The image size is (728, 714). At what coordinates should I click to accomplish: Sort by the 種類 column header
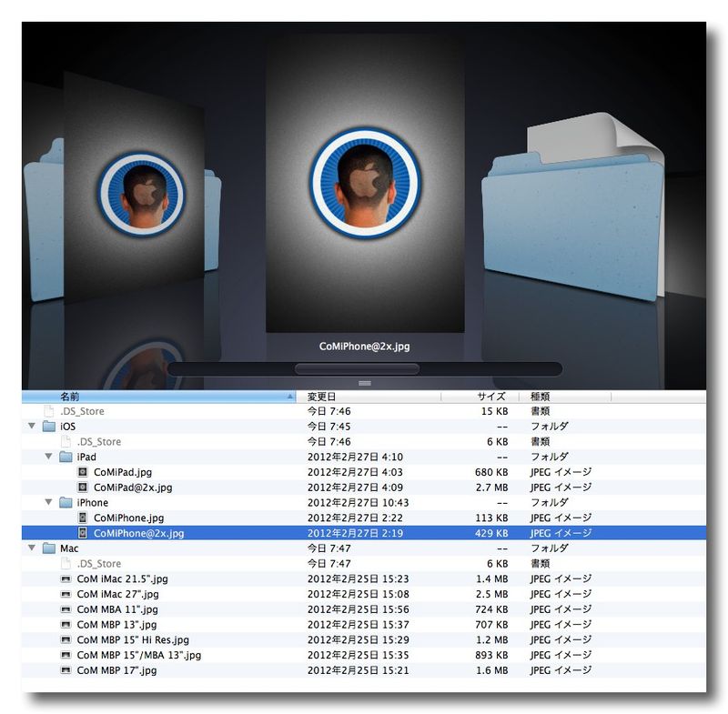pos(565,397)
